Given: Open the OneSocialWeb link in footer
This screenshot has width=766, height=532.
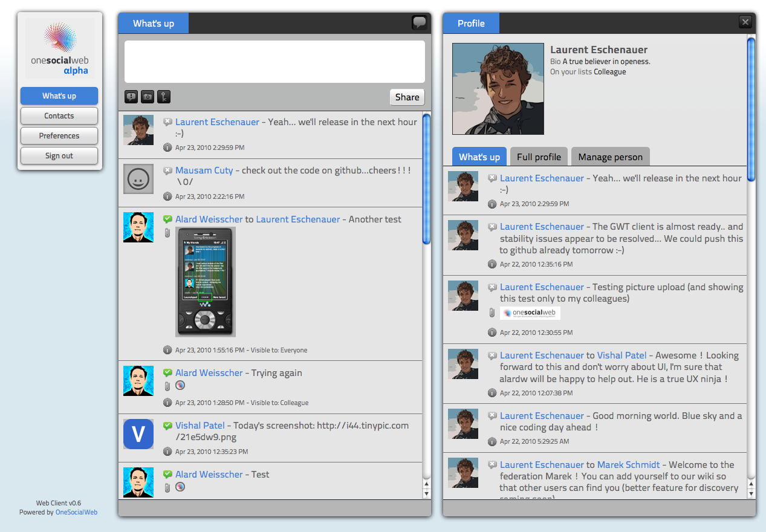Looking at the screenshot, I should [76, 512].
